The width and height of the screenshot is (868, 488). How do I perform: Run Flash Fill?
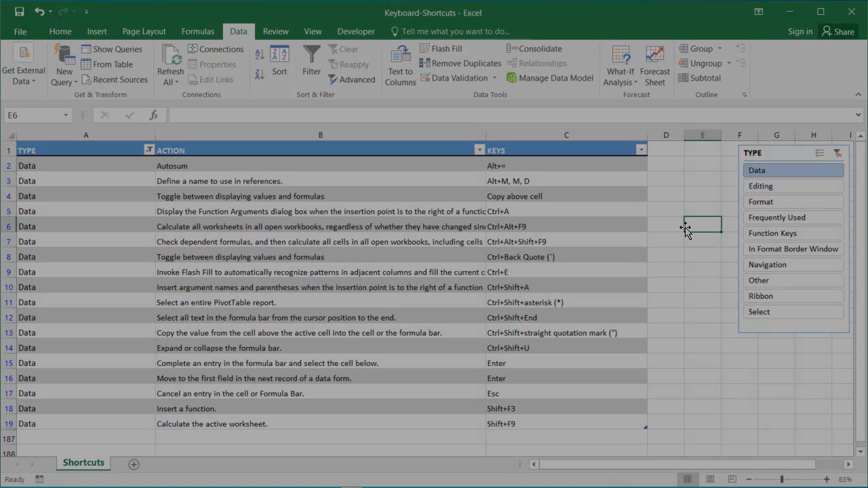(x=441, y=49)
